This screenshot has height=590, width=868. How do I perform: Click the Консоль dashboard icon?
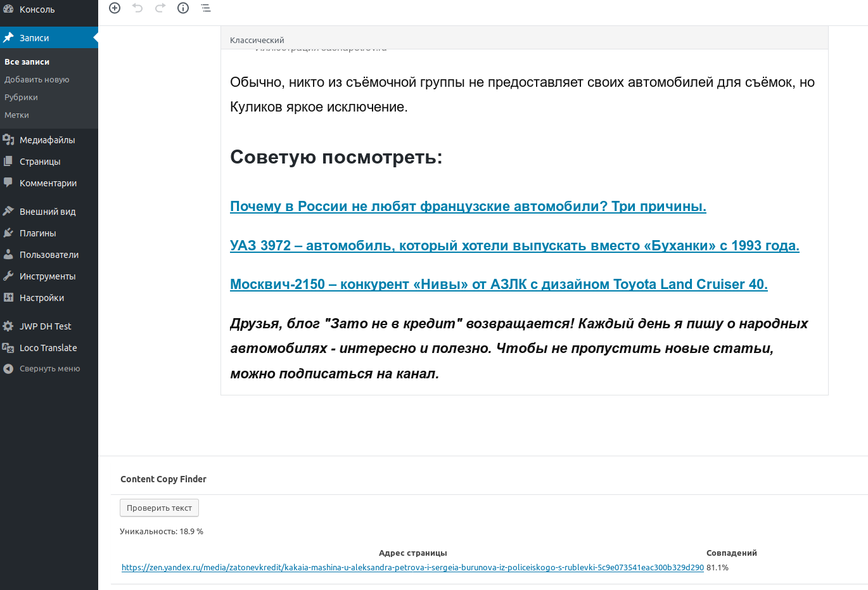[x=8, y=10]
